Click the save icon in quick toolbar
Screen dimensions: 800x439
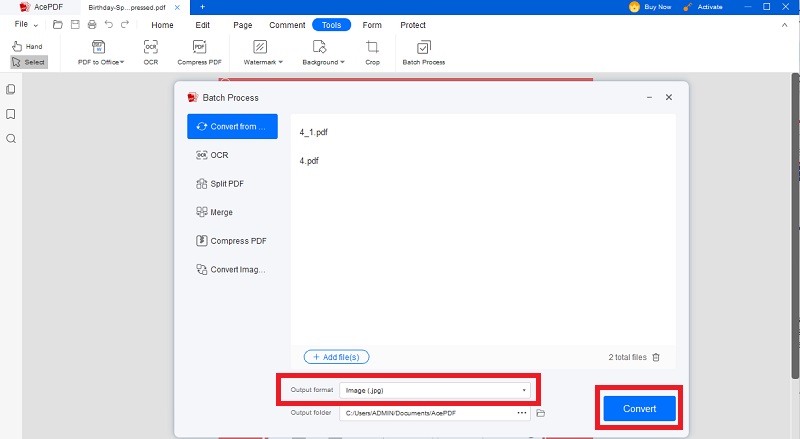[x=75, y=25]
